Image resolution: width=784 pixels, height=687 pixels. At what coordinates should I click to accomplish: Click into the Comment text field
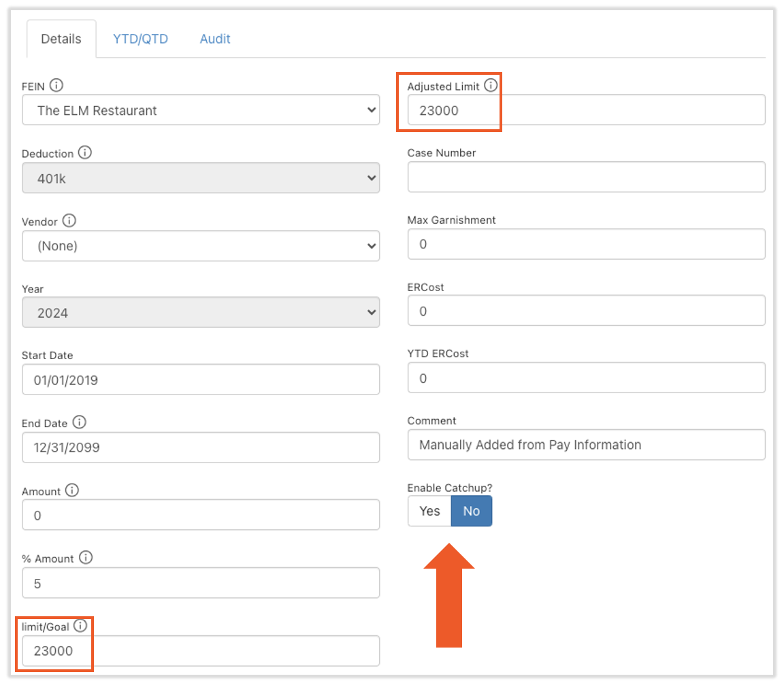tap(586, 445)
